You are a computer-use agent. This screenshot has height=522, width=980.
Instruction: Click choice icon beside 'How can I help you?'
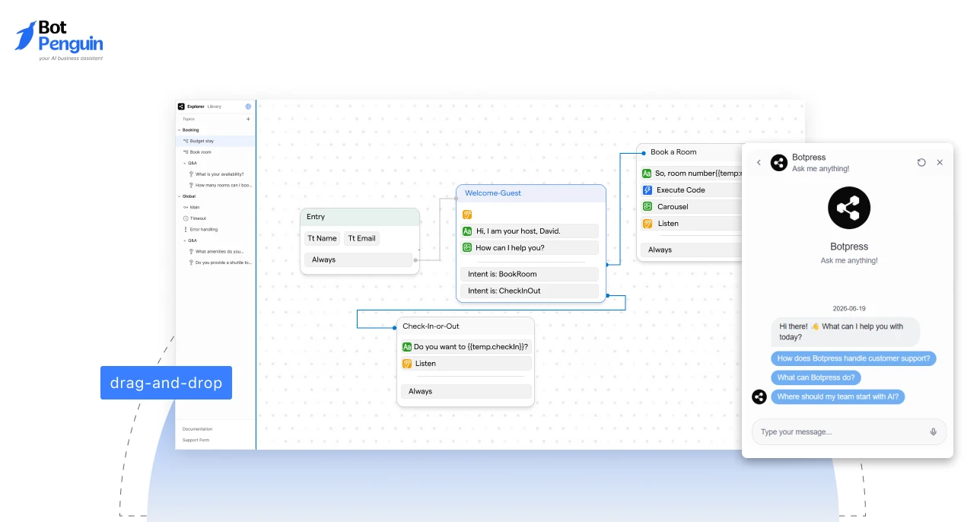coord(467,247)
